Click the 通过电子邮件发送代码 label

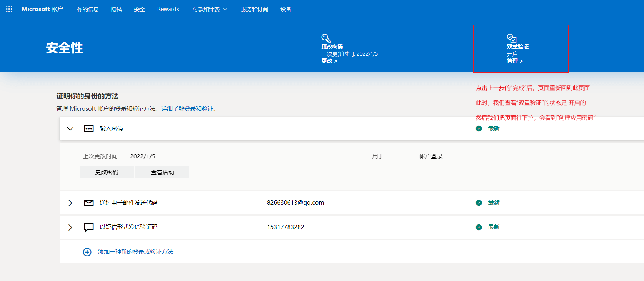128,203
